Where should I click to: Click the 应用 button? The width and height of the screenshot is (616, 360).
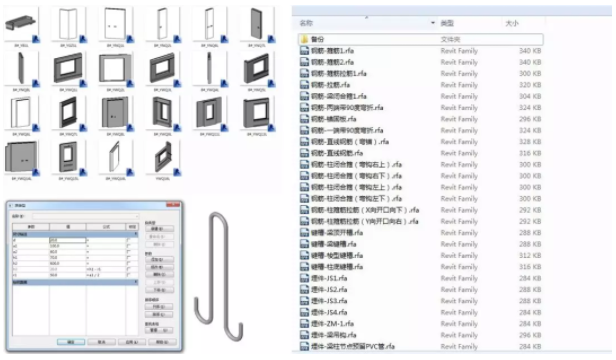click(x=132, y=342)
